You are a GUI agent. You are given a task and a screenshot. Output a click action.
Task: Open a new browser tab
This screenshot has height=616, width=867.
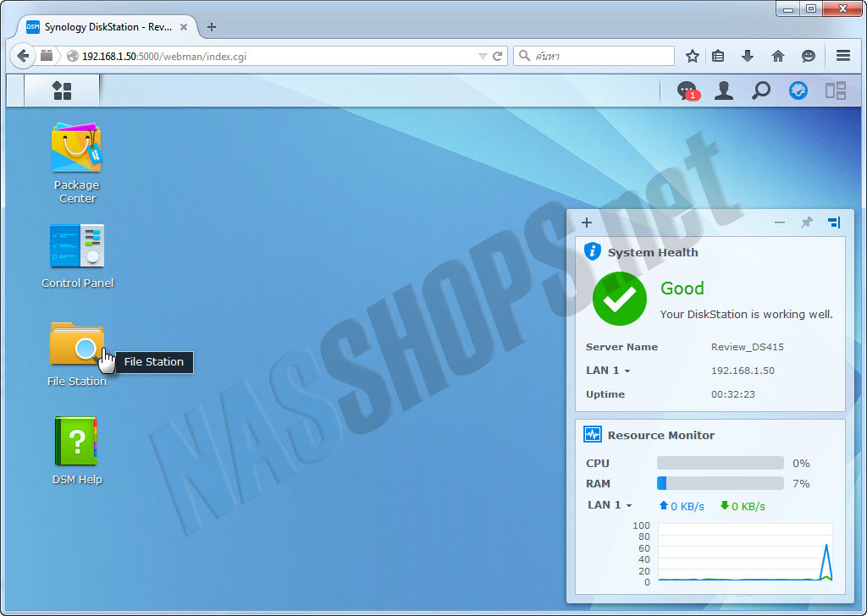[211, 26]
